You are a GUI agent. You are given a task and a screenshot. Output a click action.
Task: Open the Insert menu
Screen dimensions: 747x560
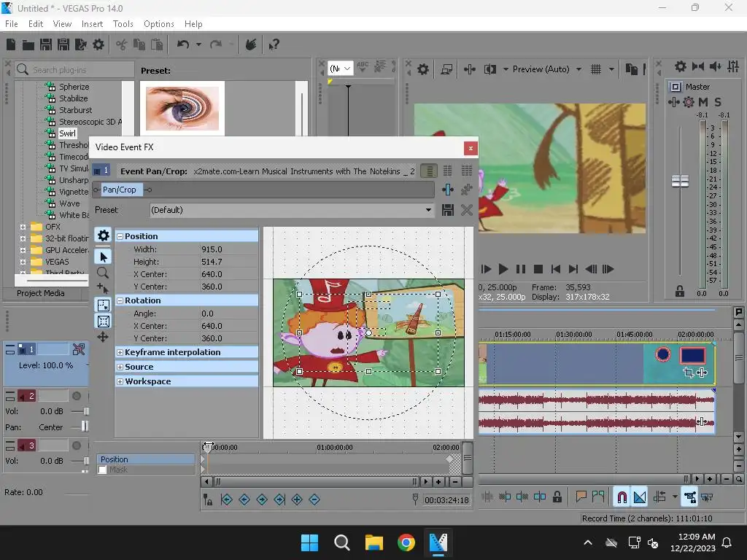[92, 24]
